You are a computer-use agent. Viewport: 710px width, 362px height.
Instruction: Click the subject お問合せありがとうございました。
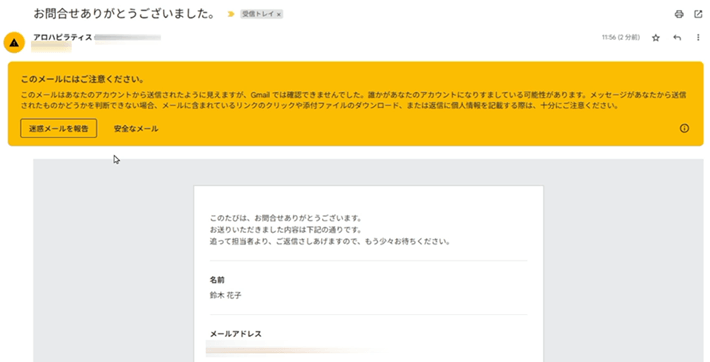(x=126, y=14)
